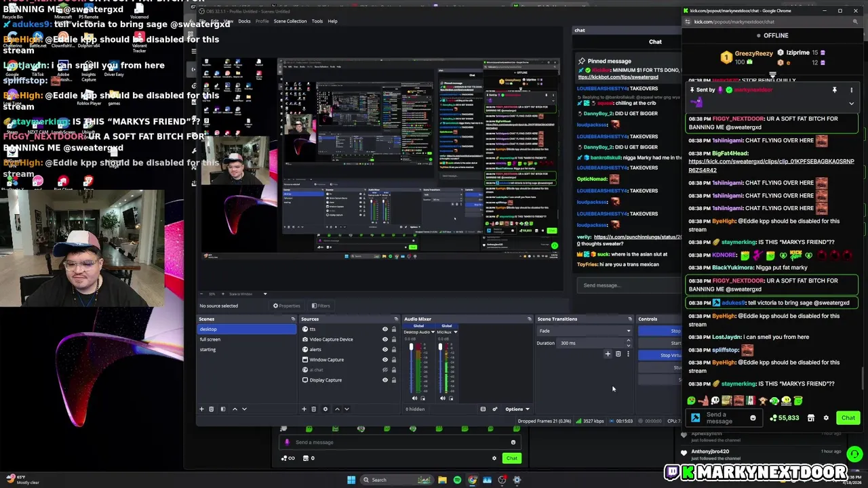Screen dimensions: 868x488
Task: Mute Desktop Audio speaker icon
Action: coord(414,398)
